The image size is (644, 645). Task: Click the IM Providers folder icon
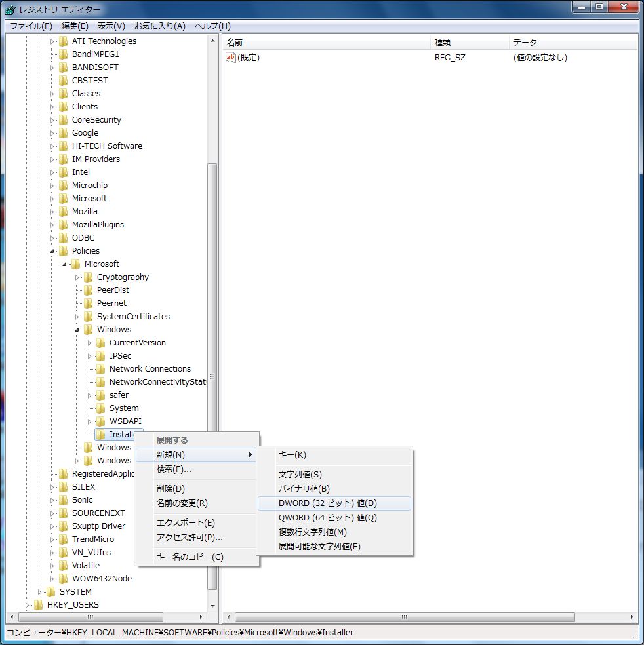point(64,159)
